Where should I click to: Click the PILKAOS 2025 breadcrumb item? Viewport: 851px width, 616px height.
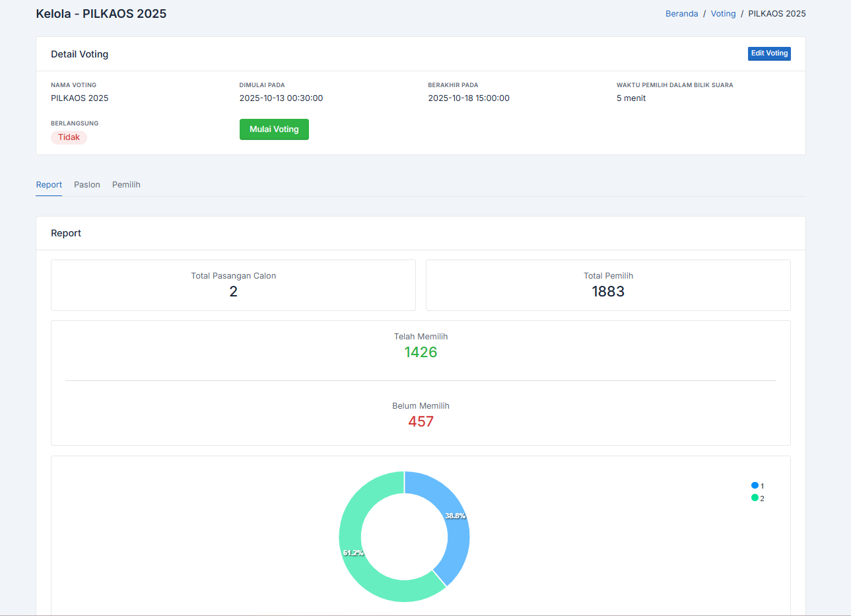tap(776, 14)
